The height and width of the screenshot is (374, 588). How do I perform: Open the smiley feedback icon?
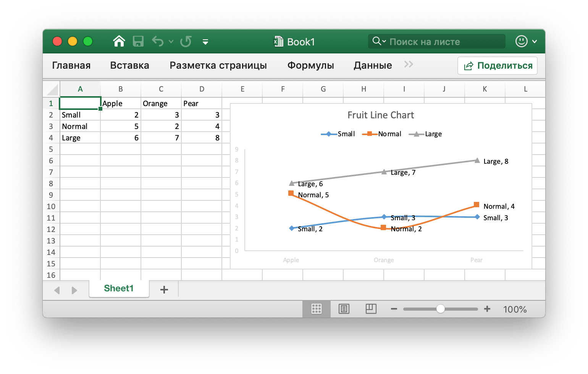pos(522,41)
